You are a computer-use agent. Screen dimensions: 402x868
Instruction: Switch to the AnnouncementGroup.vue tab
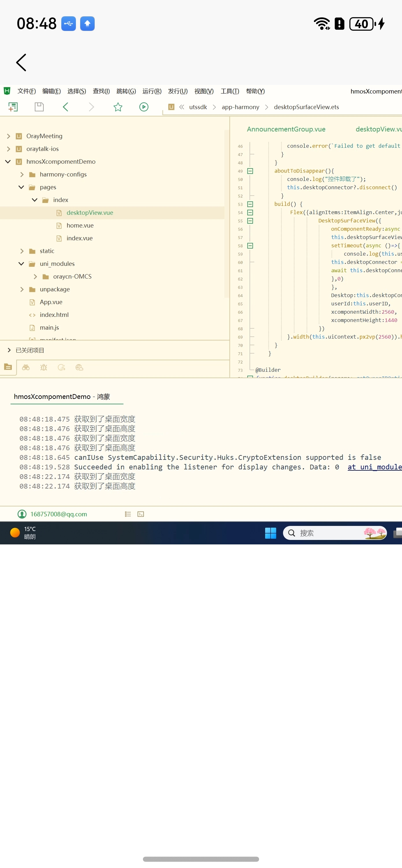(x=286, y=129)
